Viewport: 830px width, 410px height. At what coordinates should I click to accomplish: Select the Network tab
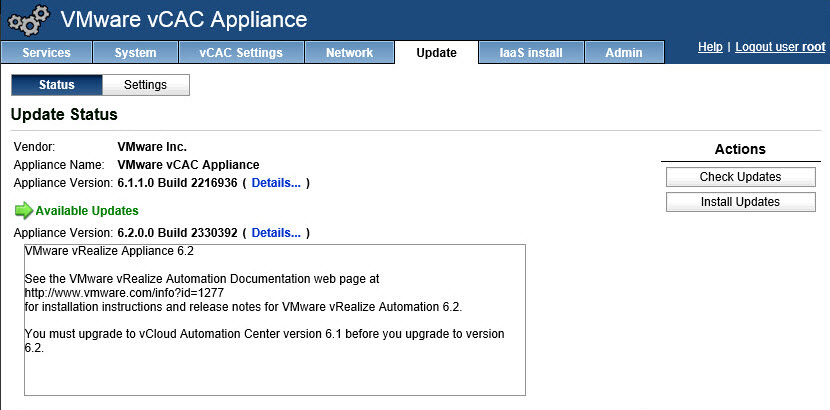pos(349,53)
